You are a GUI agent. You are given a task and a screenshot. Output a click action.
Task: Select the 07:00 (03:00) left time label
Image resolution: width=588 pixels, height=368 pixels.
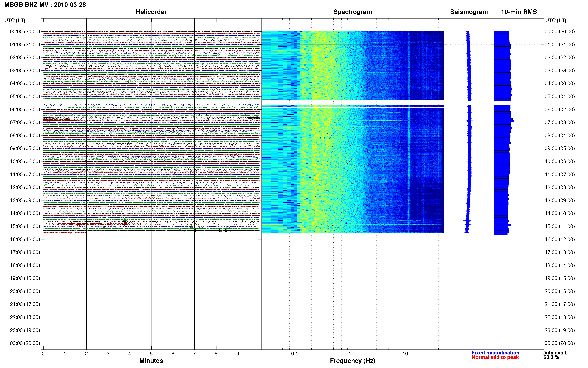coord(25,122)
